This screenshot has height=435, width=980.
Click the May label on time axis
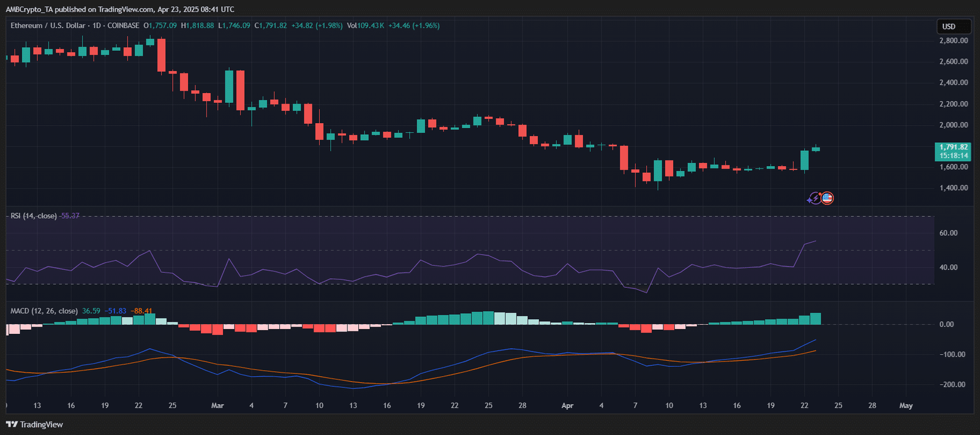coord(906,406)
